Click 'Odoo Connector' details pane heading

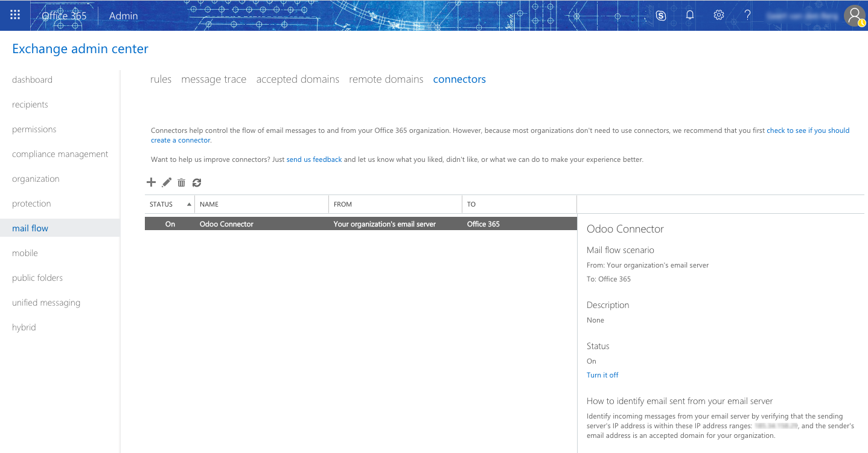coord(625,229)
